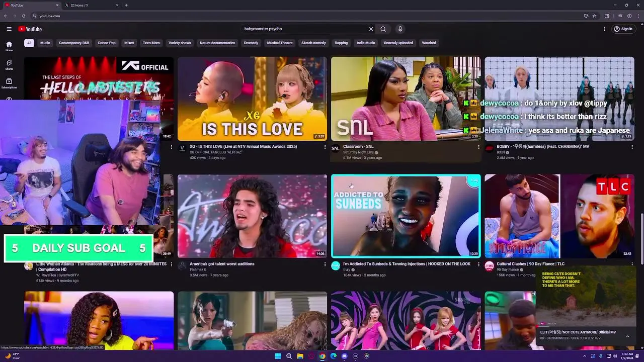
Task: Start voice search with microphone icon
Action: click(x=400, y=29)
